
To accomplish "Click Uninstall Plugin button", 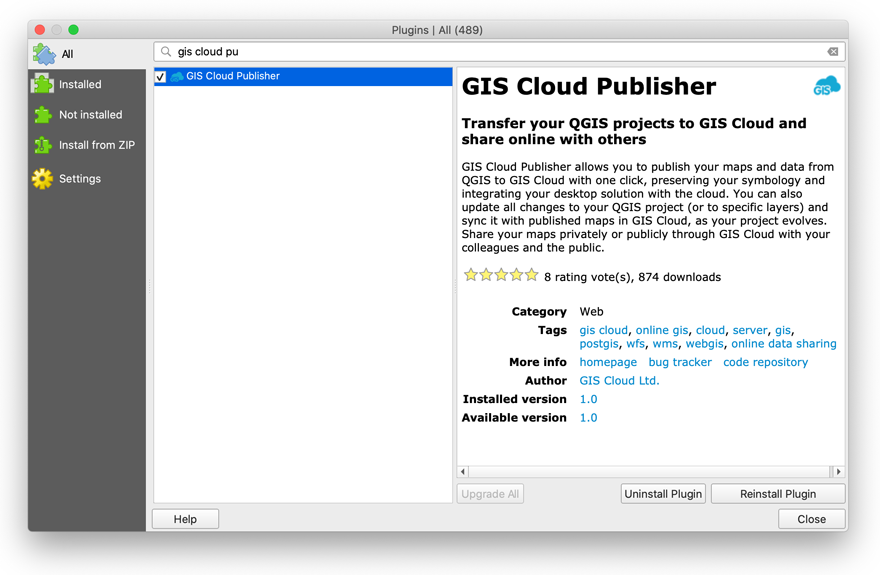I will 663,494.
